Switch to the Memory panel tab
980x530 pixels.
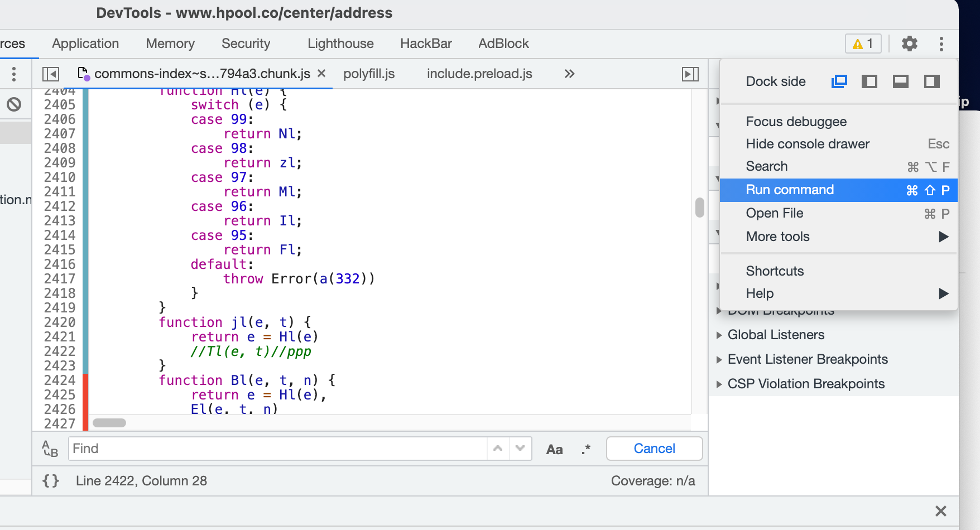point(170,44)
